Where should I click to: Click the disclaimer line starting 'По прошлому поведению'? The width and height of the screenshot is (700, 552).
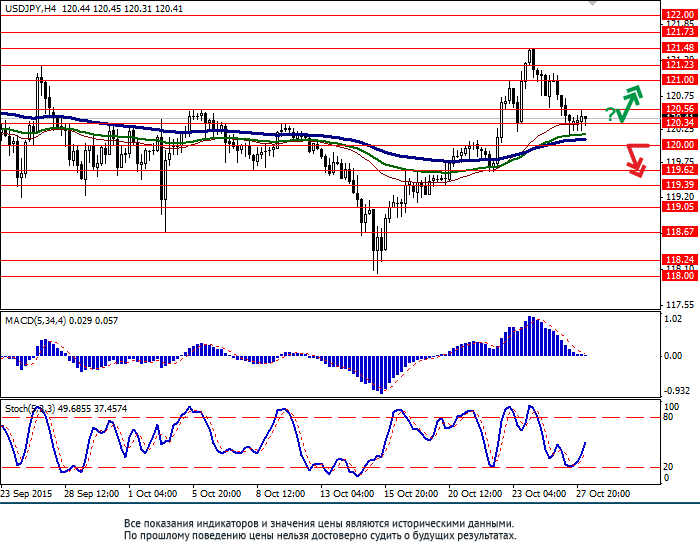point(320,536)
